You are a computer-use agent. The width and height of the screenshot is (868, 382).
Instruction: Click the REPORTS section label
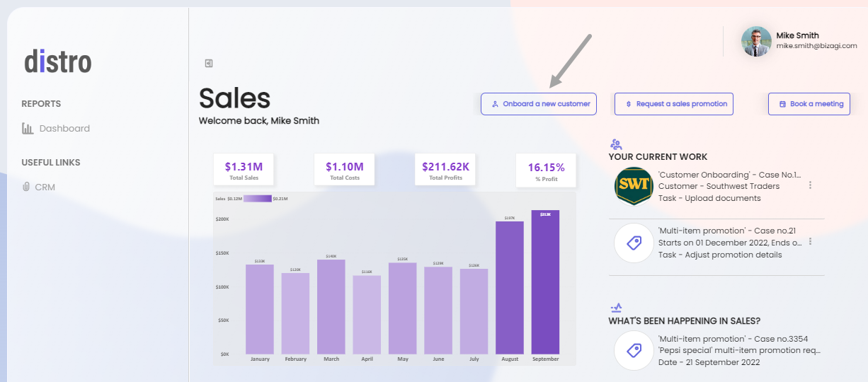coord(41,104)
